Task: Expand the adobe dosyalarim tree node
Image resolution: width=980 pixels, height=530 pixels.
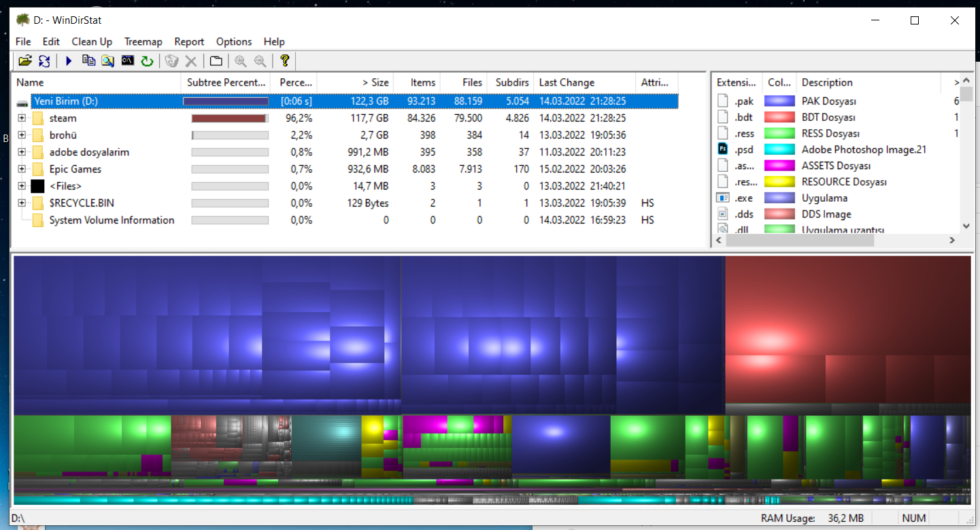Action: coord(22,152)
